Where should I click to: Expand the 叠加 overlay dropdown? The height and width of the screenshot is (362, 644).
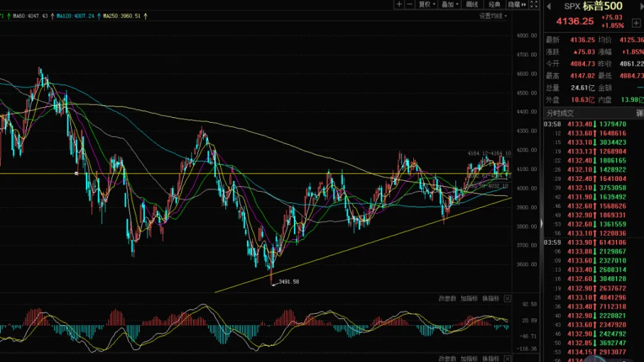(x=449, y=4)
